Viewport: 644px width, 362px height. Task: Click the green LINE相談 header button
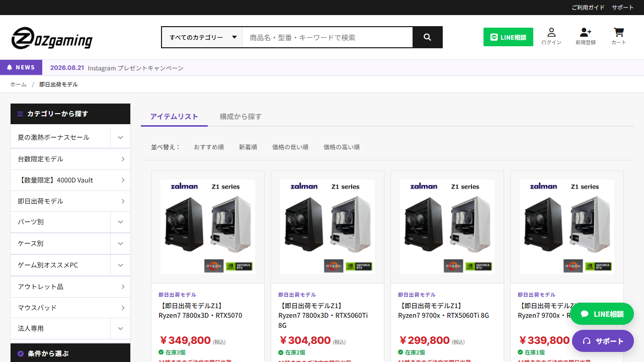[x=508, y=37]
